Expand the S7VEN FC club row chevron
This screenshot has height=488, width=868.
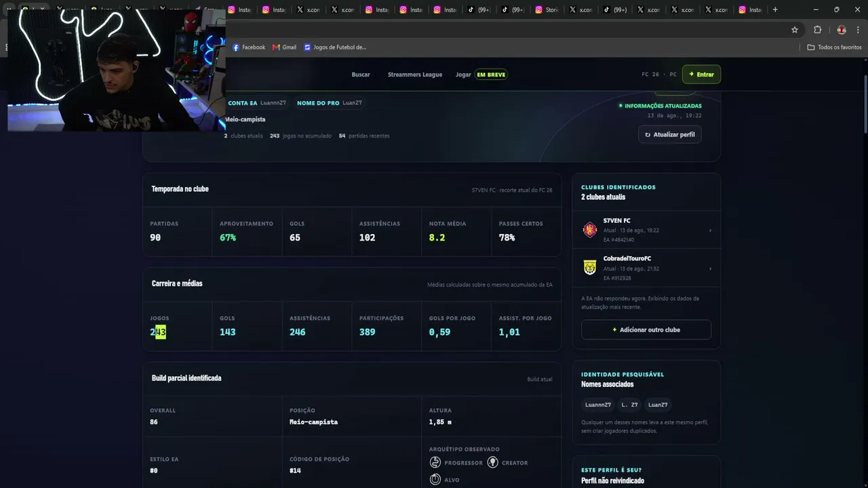(x=710, y=230)
